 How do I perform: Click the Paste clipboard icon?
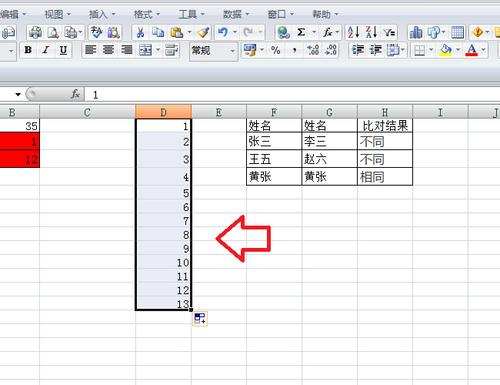coord(177,32)
